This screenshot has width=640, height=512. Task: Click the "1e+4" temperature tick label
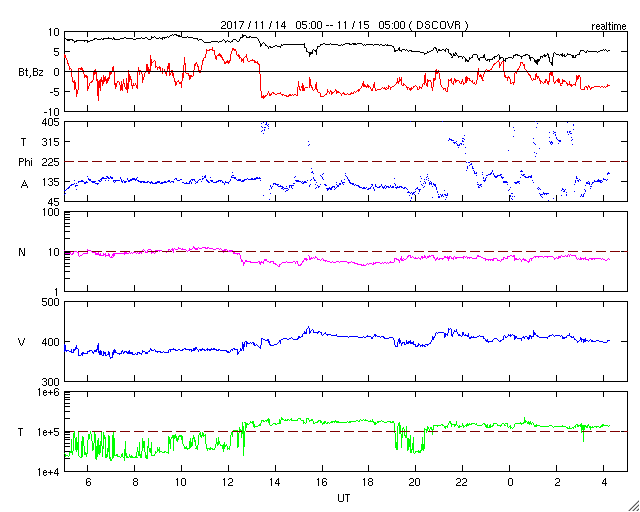[x=49, y=472]
